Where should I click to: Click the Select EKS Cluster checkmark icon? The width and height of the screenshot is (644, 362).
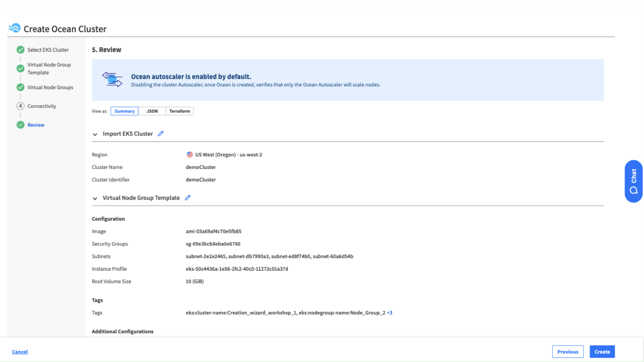pos(21,50)
